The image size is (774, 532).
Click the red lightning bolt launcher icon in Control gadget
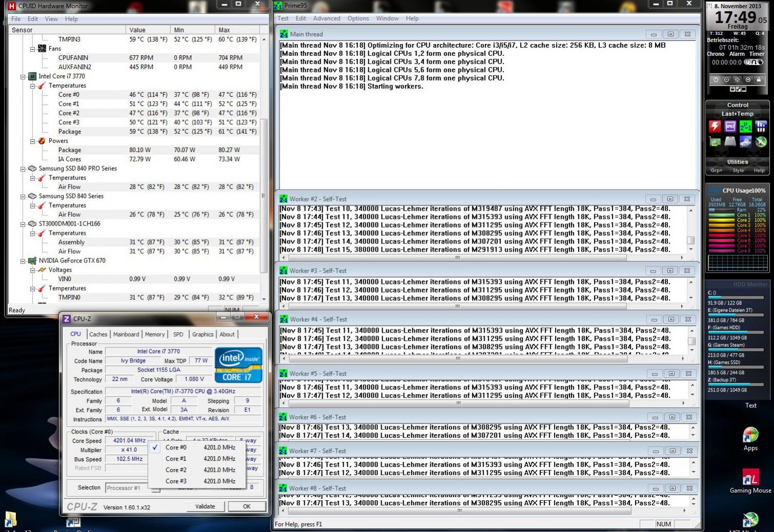pos(715,127)
